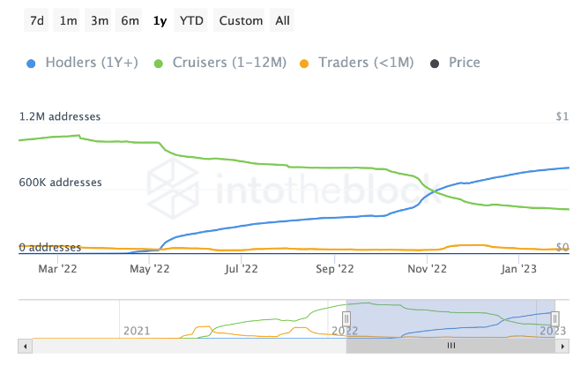The height and width of the screenshot is (366, 588).
Task: Toggle the Price legend series
Action: click(x=464, y=63)
